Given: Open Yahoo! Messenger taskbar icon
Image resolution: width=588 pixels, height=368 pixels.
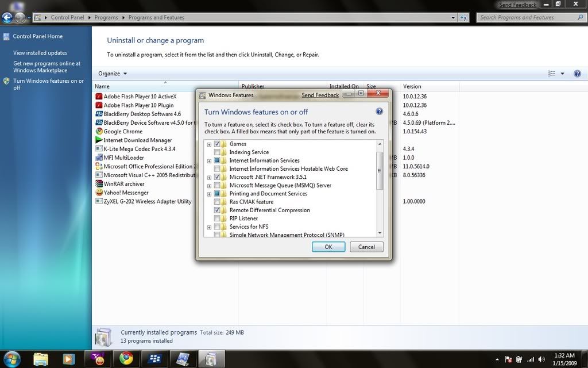Looking at the screenshot, I should pos(97,359).
